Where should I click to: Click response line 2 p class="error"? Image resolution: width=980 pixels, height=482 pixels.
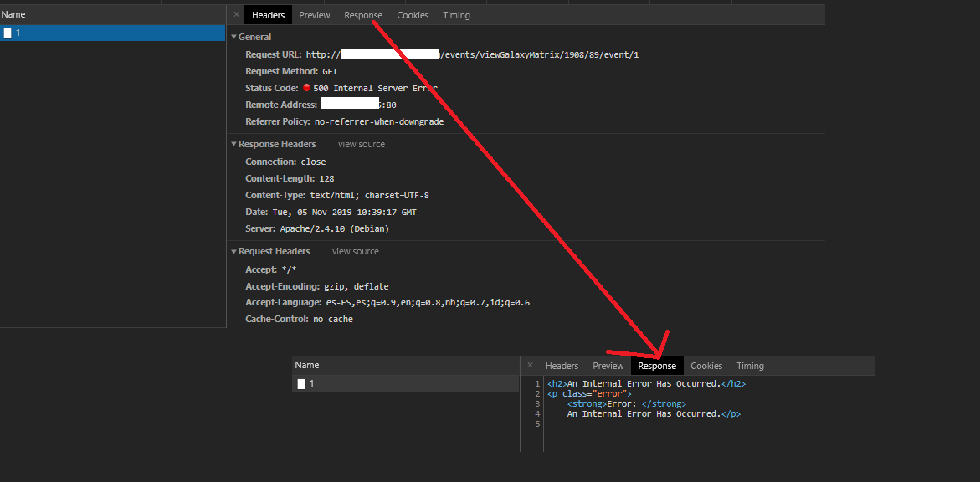[x=589, y=394]
